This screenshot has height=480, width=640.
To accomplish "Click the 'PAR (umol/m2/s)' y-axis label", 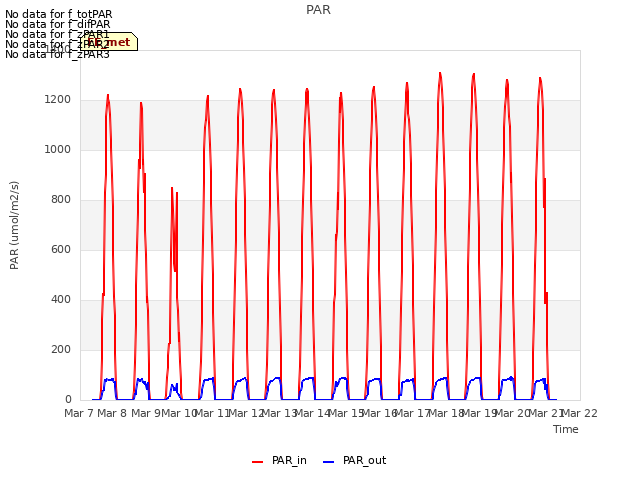I will pos(14,225).
